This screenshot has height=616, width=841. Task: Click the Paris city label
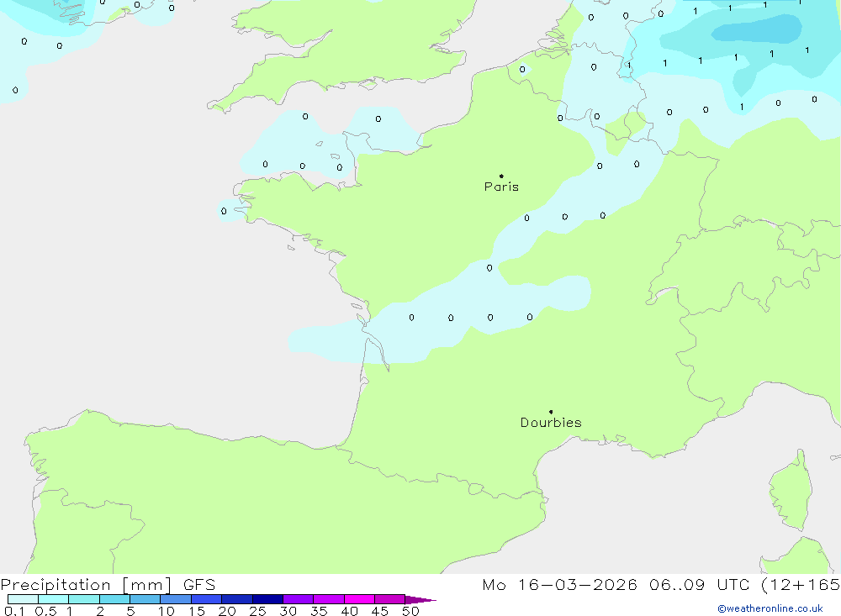pos(501,187)
